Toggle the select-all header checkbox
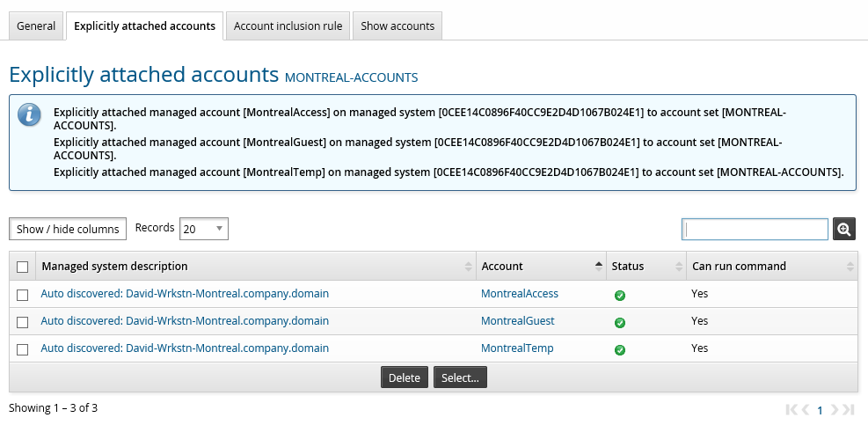 pos(23,267)
